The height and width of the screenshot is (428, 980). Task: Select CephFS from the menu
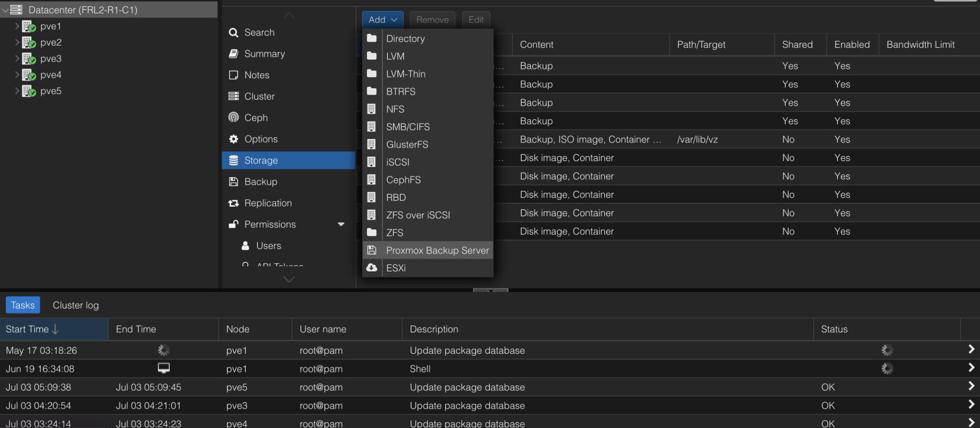click(x=428, y=180)
